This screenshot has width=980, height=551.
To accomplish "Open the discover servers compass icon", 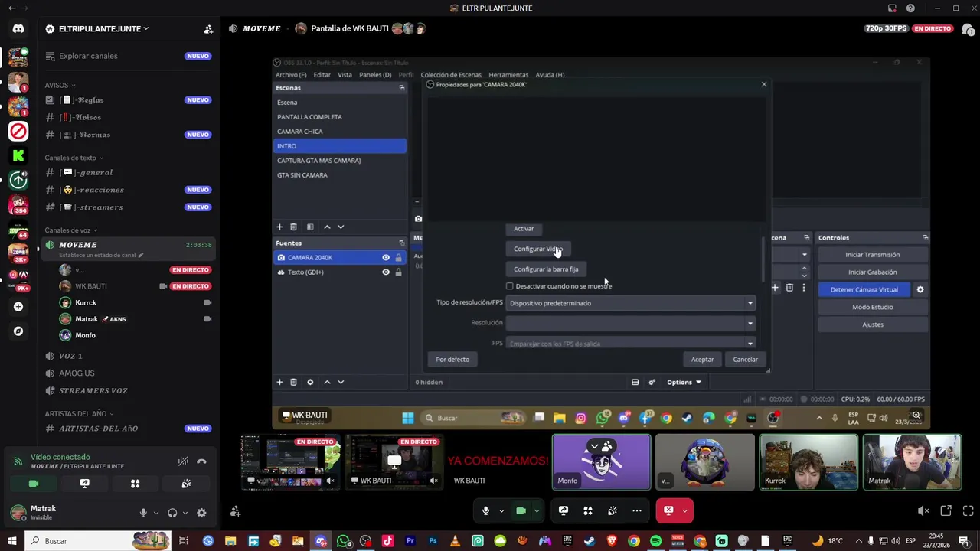I will point(18,331).
